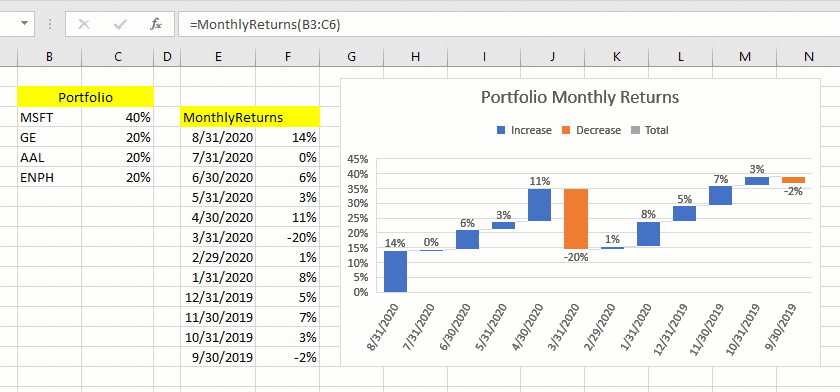Select the GE ticker cell

tap(49, 138)
